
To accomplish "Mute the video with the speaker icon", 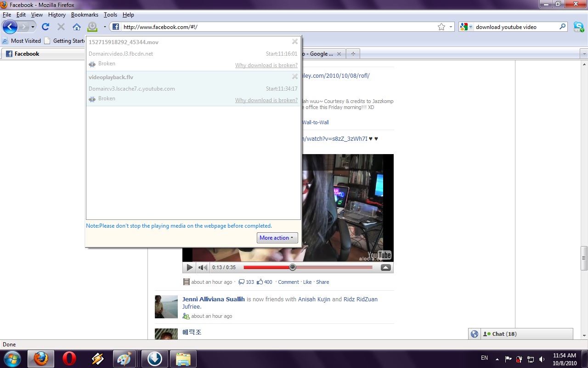I will click(203, 267).
